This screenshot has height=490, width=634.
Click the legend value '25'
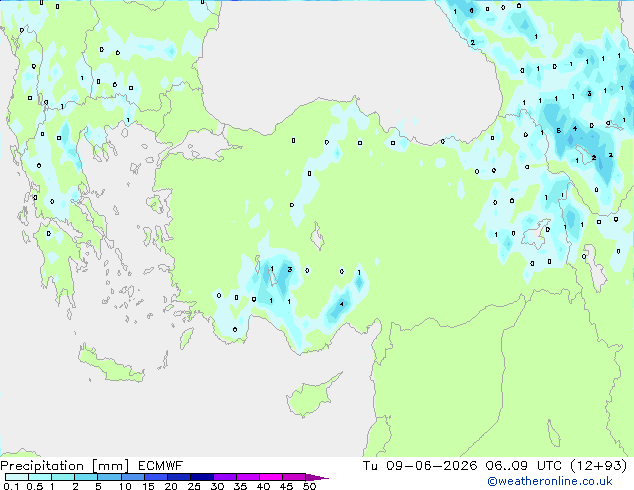point(194,486)
